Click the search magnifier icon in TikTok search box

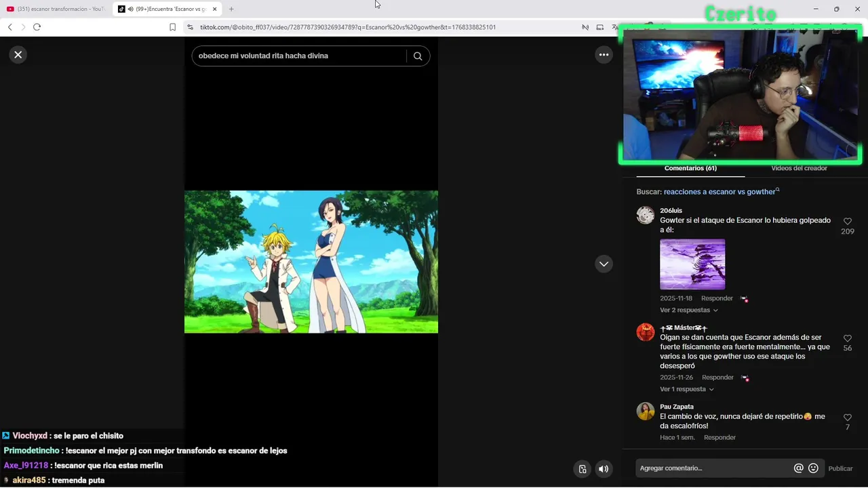pos(418,56)
